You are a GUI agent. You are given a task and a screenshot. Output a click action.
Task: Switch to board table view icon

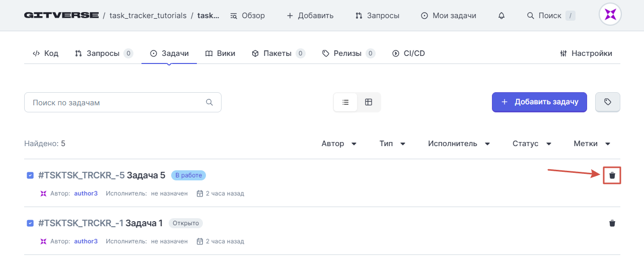[x=369, y=102]
